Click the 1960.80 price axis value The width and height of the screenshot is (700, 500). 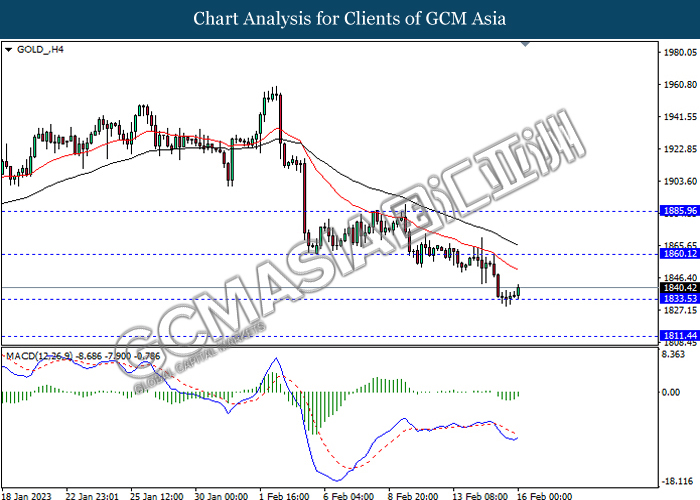coord(680,84)
